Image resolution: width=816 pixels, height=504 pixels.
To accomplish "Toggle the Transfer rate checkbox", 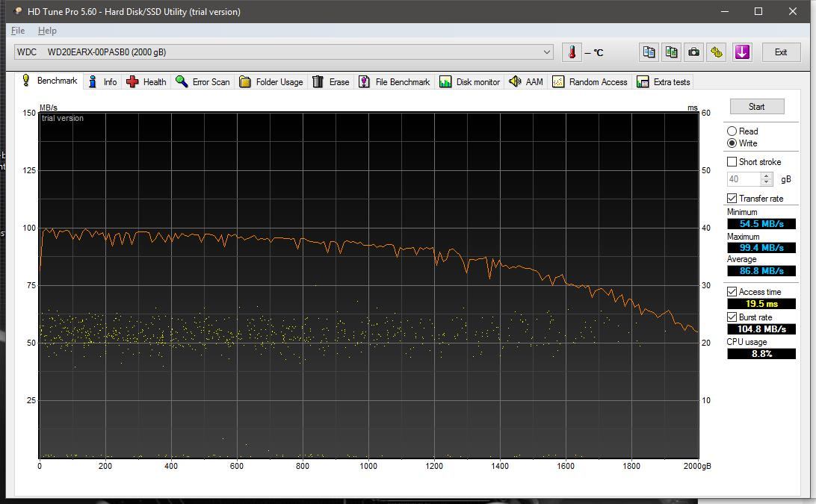I will 732,198.
